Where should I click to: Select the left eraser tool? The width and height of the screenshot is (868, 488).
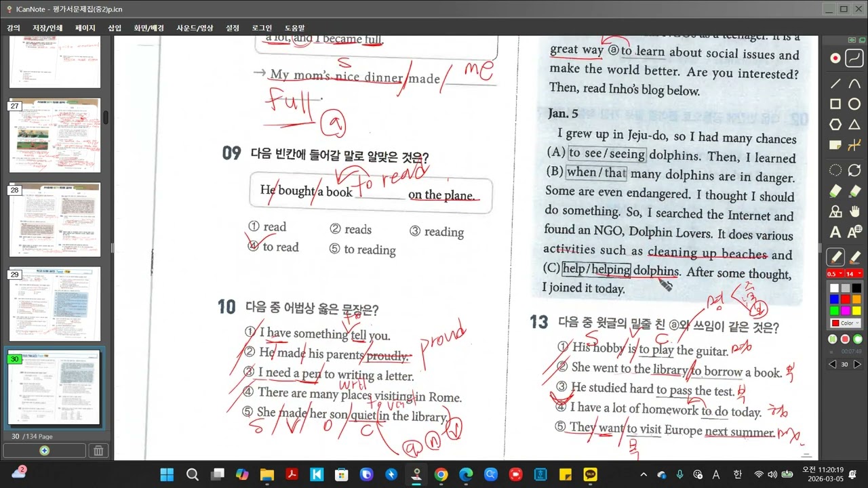835,191
